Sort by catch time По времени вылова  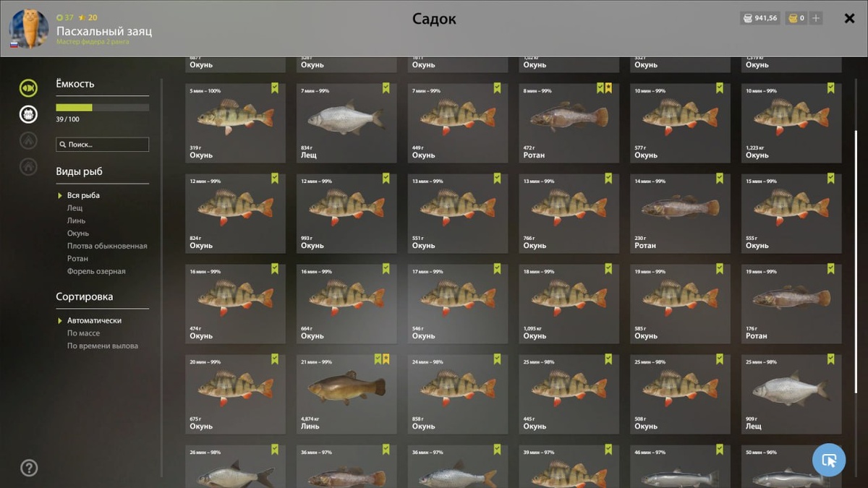pyautogui.click(x=103, y=346)
